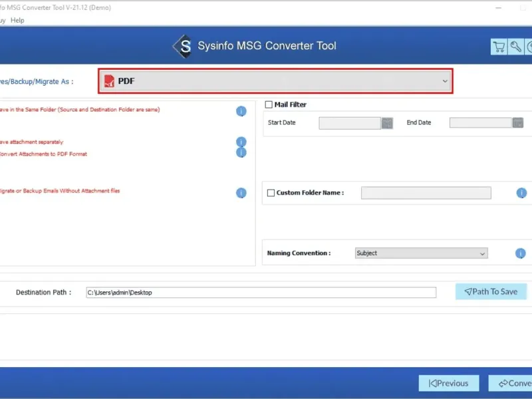The image size is (532, 399).
Task: Show info icon beside Naming Convention
Action: (x=521, y=253)
